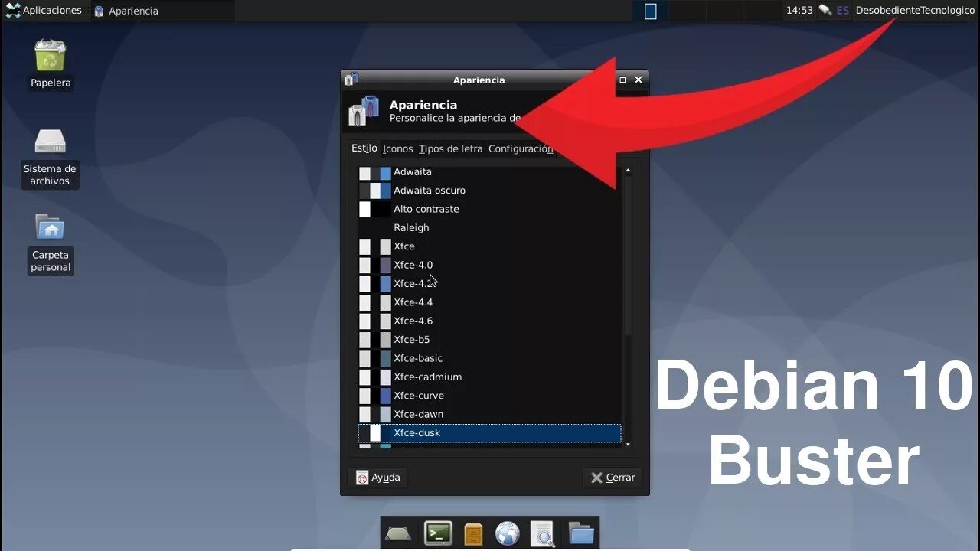
Task: Open the notification icon beside the clock
Action: (x=825, y=11)
